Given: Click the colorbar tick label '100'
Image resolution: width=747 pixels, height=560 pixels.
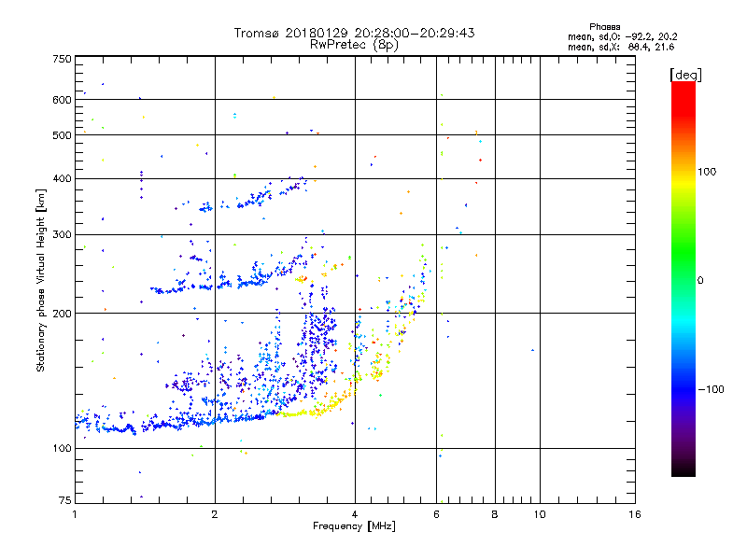Looking at the screenshot, I should click(707, 172).
